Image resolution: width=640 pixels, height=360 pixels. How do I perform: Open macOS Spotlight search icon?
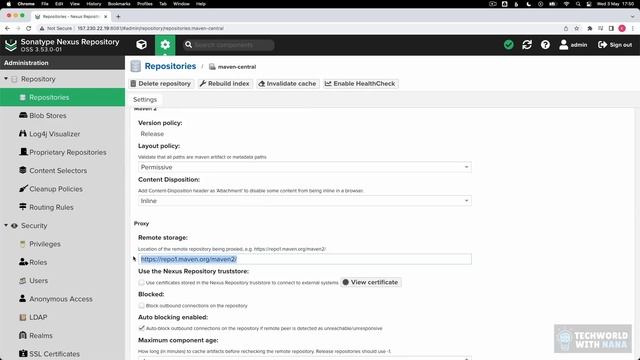578,4
